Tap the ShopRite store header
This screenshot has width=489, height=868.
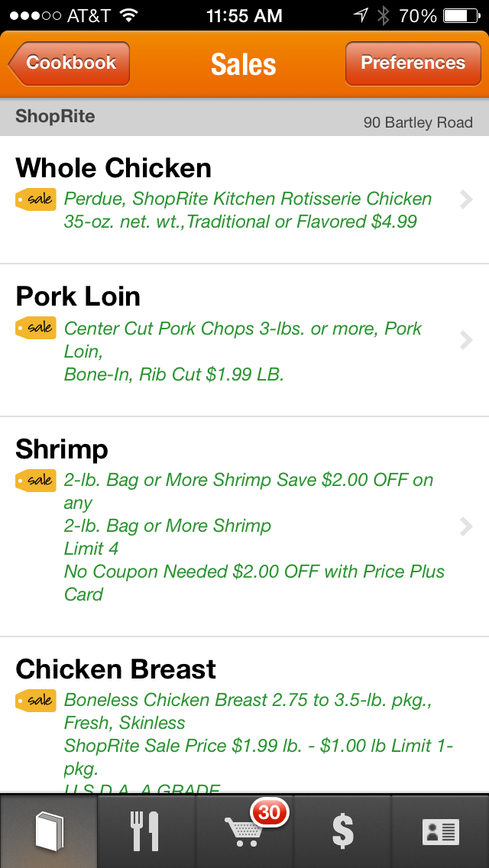pos(55,117)
